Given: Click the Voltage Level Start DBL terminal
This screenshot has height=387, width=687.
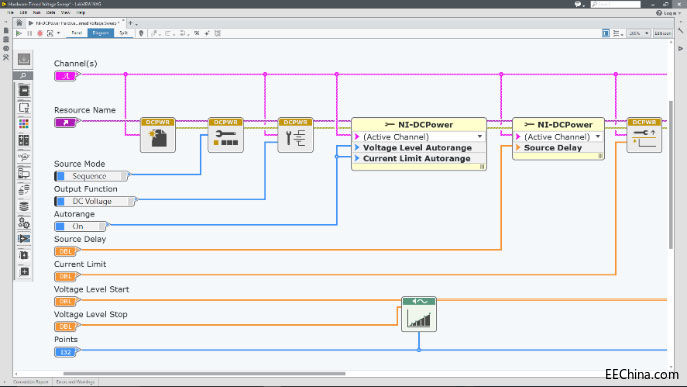Looking at the screenshot, I should (67, 302).
